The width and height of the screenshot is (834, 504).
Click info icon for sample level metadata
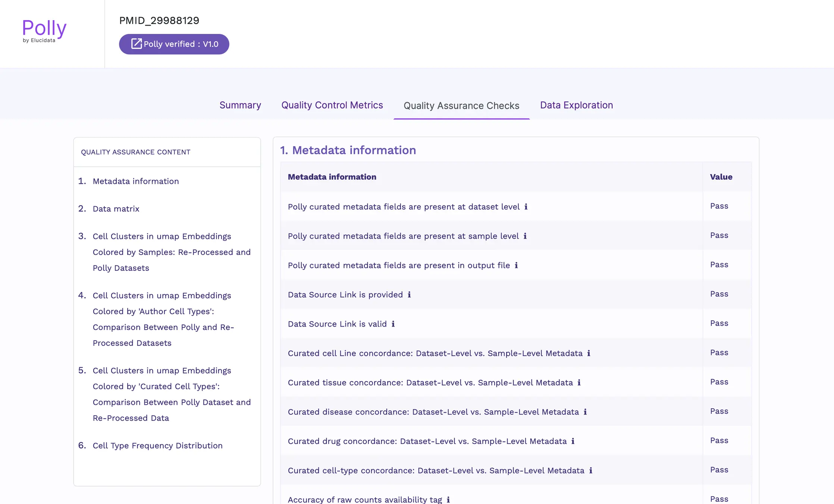coord(525,236)
